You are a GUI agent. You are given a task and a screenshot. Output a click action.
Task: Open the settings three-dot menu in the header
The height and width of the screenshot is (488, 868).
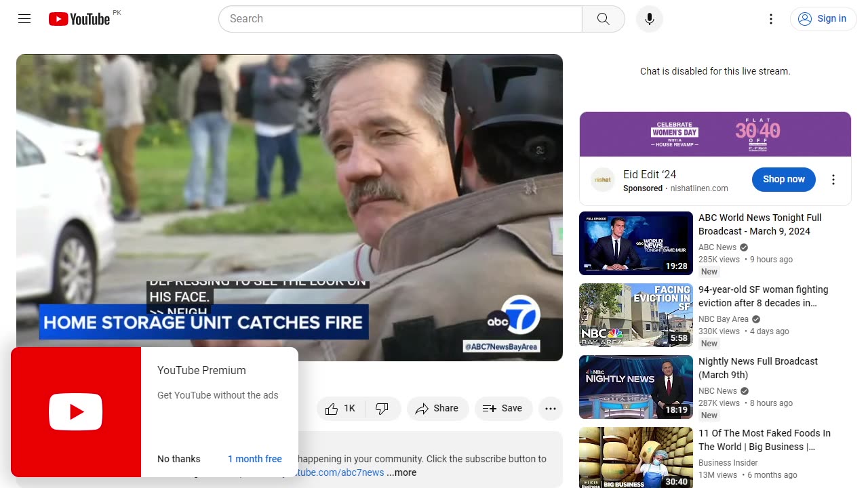click(770, 19)
